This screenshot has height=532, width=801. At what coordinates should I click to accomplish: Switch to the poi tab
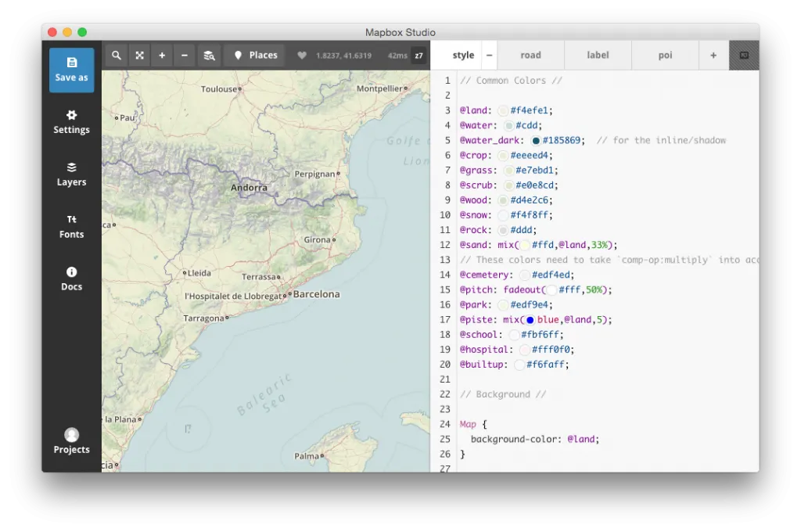pyautogui.click(x=665, y=56)
